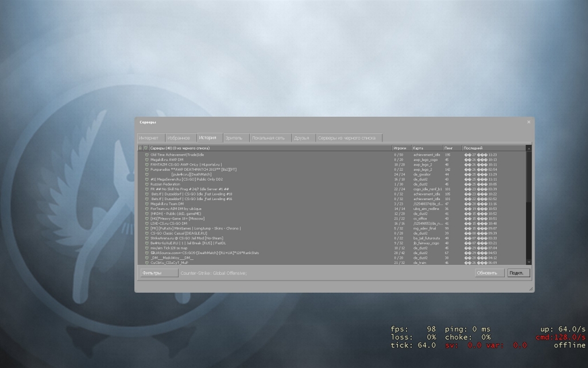The image size is (588, 368).
Task: Sort list by the Игроки column header
Action: click(x=401, y=148)
